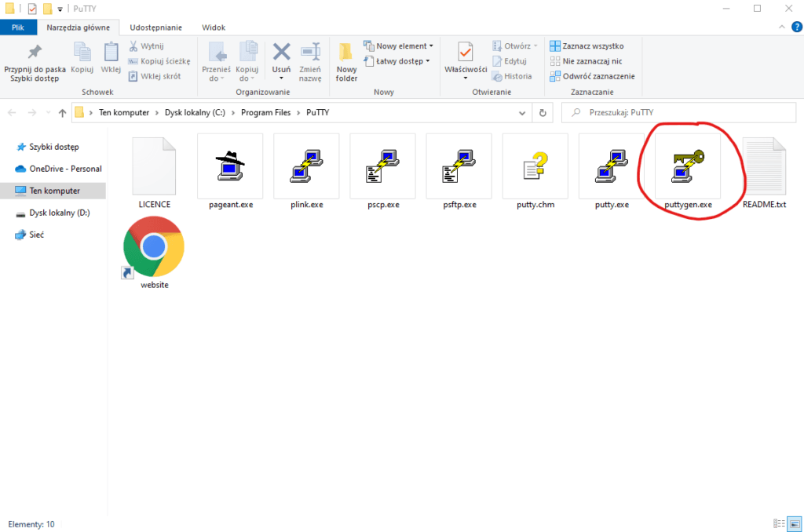
Task: Click Przypnij do paska Szybki dostęp
Action: point(35,63)
